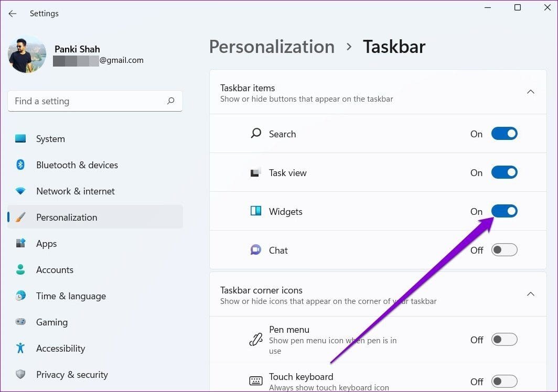
Task: Collapse the Taskbar corner icons section
Action: click(531, 294)
